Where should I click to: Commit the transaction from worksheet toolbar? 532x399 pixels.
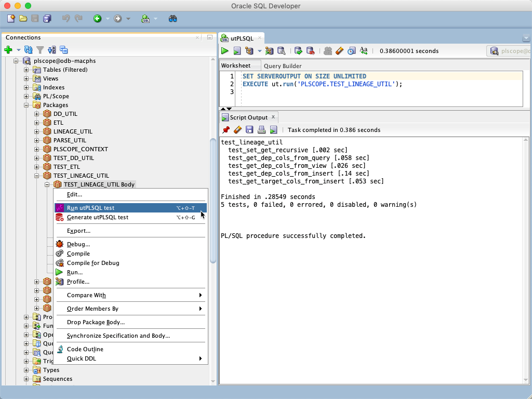pyautogui.click(x=298, y=51)
